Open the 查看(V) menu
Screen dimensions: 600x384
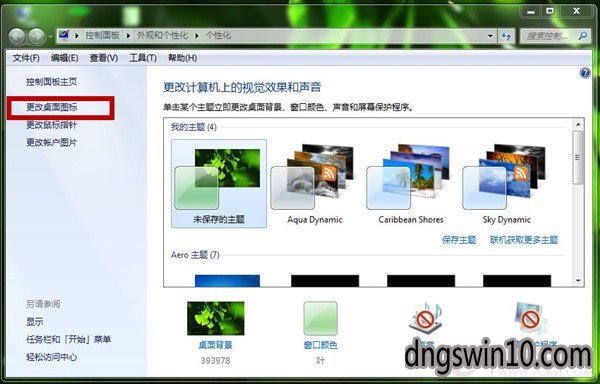pos(104,58)
